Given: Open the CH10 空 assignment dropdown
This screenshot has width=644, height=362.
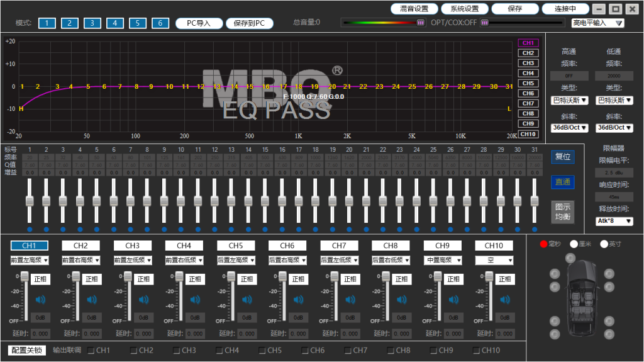Looking at the screenshot, I should coord(494,261).
